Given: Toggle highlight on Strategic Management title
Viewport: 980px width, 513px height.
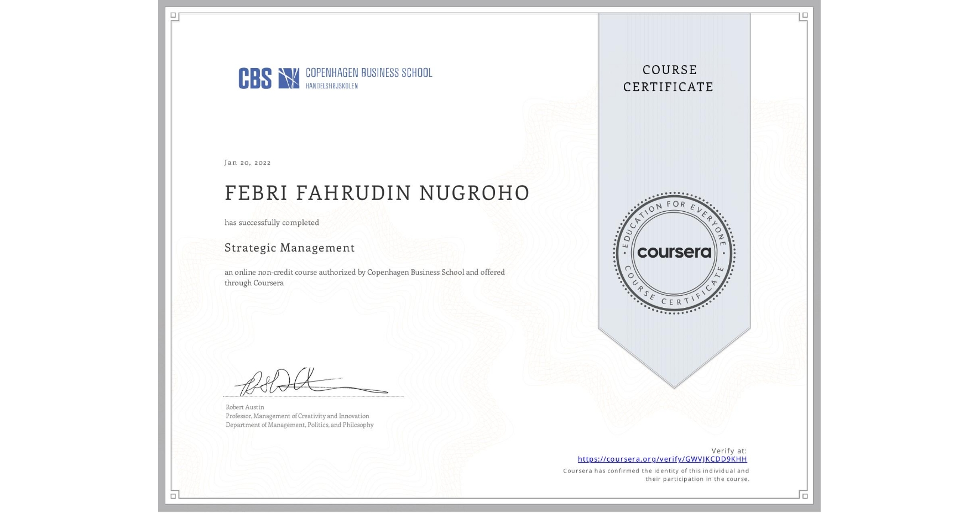Looking at the screenshot, I should point(289,248).
